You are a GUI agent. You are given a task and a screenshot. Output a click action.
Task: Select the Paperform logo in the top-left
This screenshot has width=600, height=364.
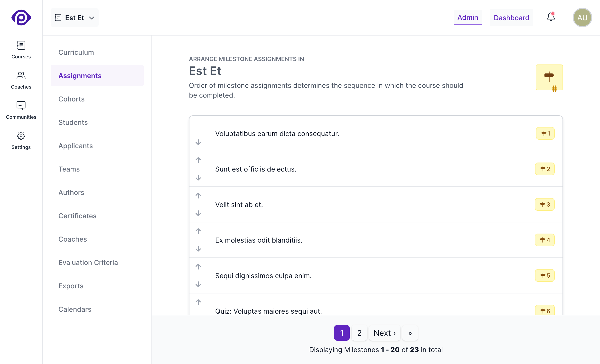tap(21, 17)
